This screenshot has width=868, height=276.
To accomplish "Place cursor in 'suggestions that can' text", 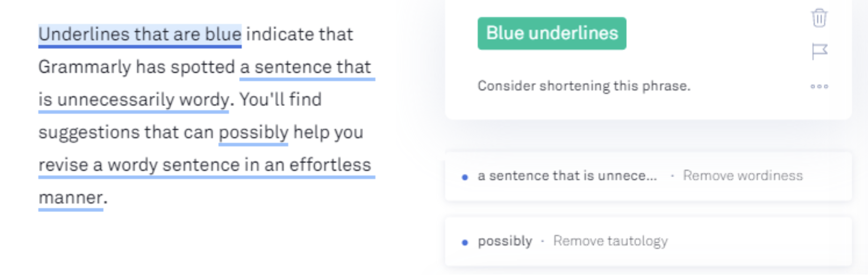I will pyautogui.click(x=126, y=132).
